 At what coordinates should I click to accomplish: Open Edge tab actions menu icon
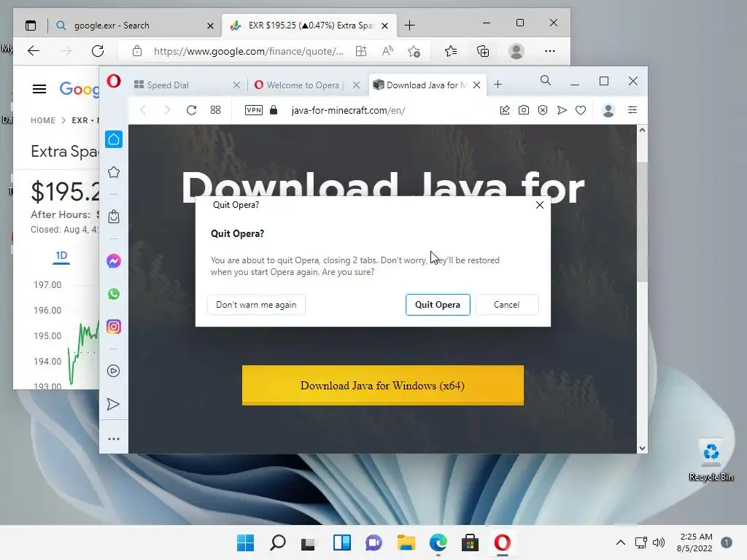pyautogui.click(x=31, y=26)
